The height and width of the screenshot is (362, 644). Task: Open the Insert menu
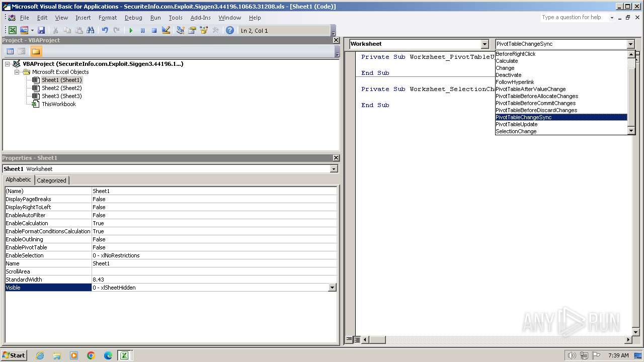pos(83,18)
